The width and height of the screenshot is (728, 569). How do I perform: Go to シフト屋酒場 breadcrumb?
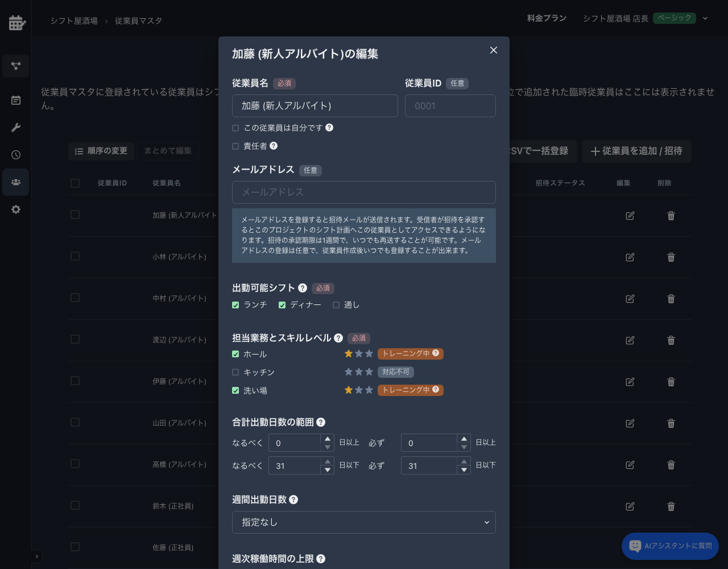74,20
